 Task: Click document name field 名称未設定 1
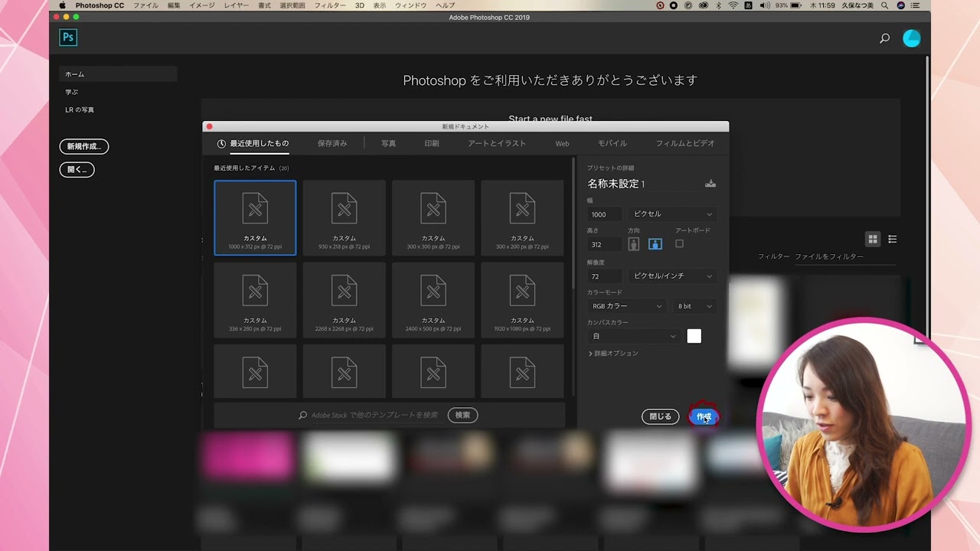(643, 184)
